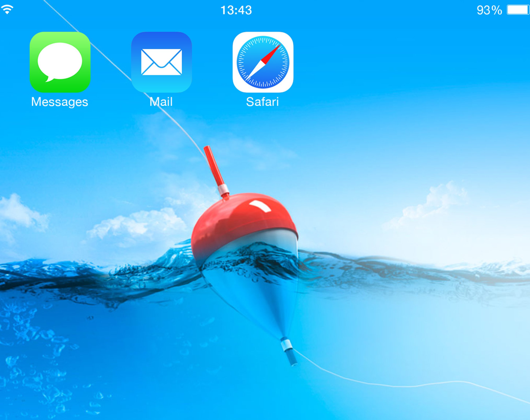This screenshot has height=420, width=530.
Task: Click the small connector below the bobber
Action: (287, 345)
